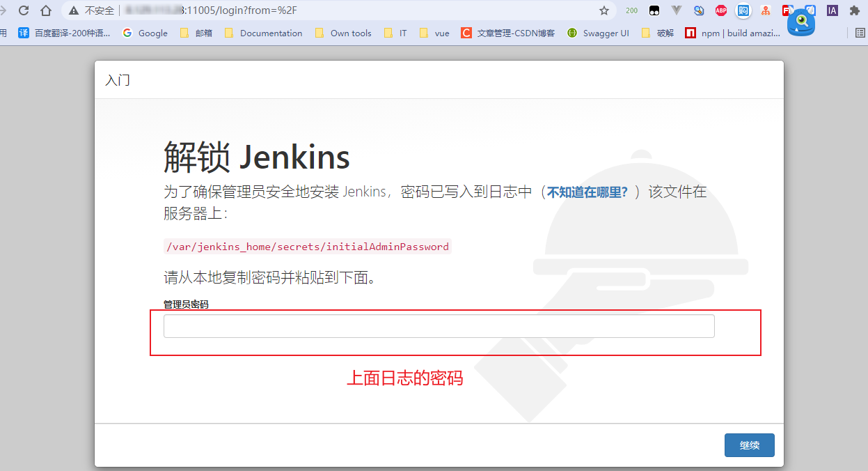The width and height of the screenshot is (868, 471).
Task: Open the orange sitemap extension icon
Action: pos(766,10)
